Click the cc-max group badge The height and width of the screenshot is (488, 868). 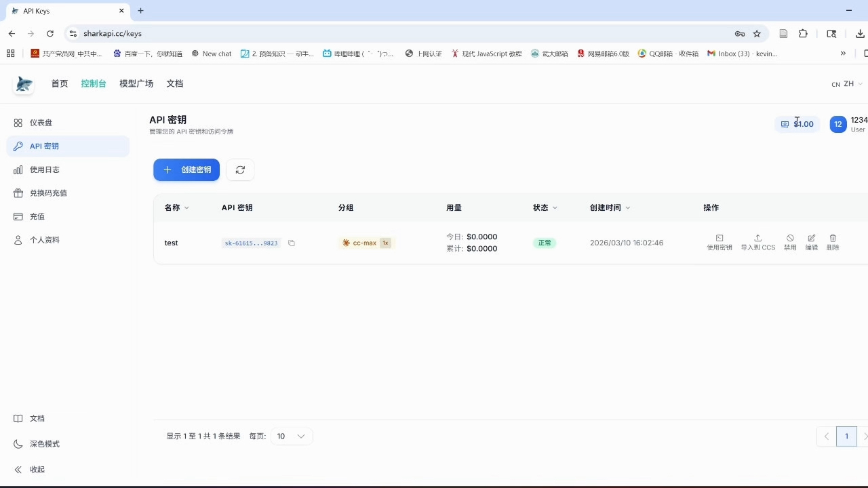[366, 243]
